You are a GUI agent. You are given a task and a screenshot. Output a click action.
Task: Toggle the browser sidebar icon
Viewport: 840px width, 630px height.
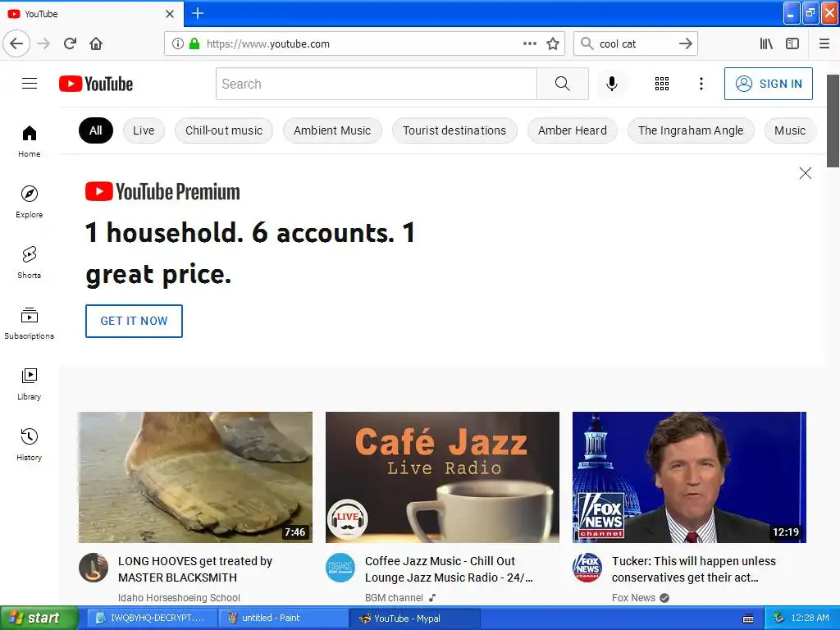tap(792, 43)
